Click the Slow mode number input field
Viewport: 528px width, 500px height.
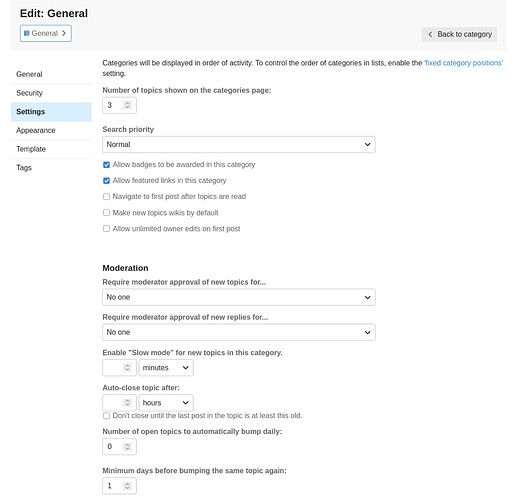click(x=119, y=368)
